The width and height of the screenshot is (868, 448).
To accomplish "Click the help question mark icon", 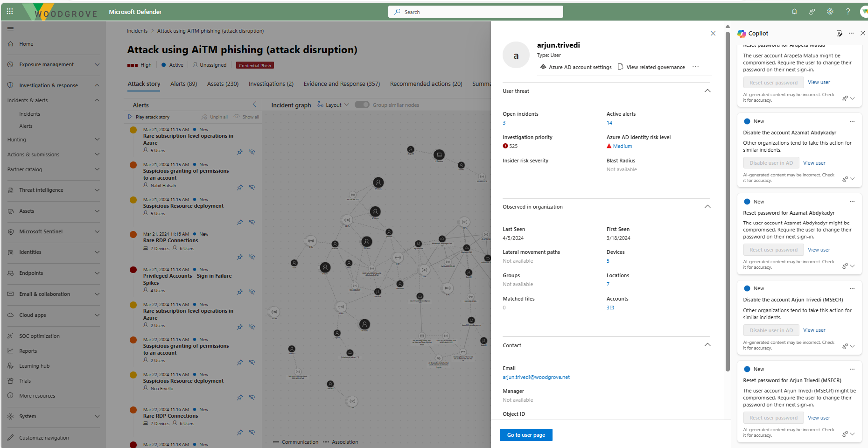I will (848, 12).
